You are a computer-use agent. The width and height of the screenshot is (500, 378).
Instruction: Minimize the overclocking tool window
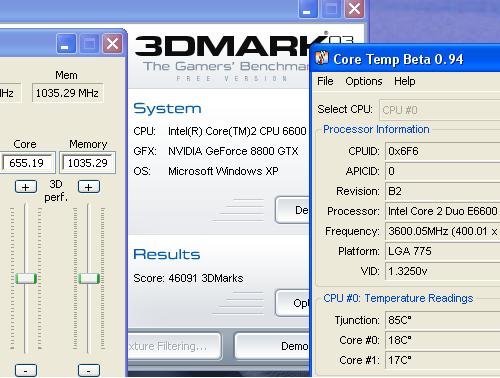point(66,44)
